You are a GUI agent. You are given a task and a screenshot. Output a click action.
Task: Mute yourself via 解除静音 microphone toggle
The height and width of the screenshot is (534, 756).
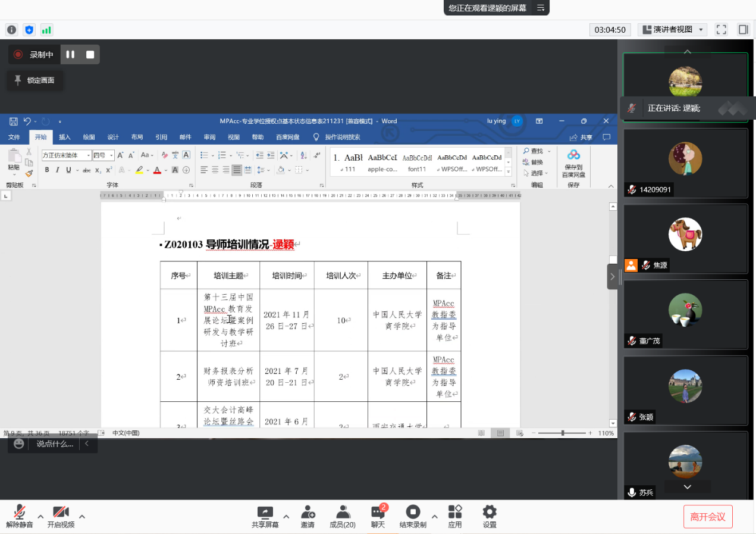point(20,516)
